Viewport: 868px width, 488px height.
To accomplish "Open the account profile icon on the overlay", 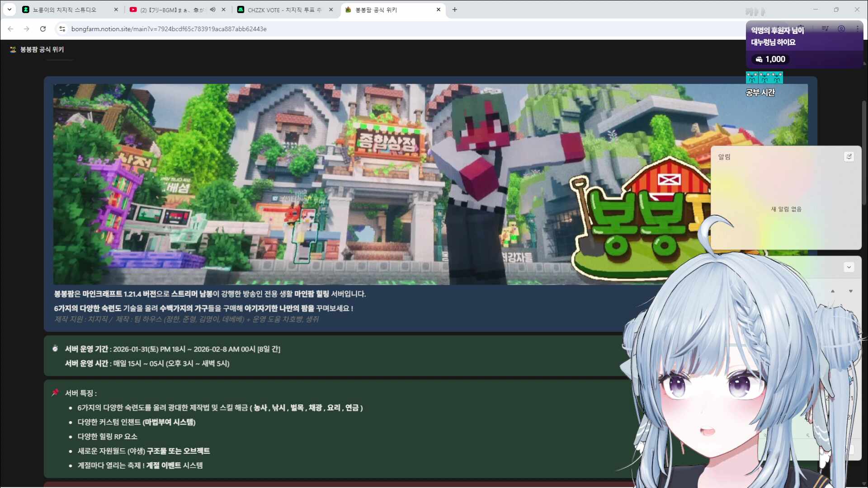I will coord(841,28).
